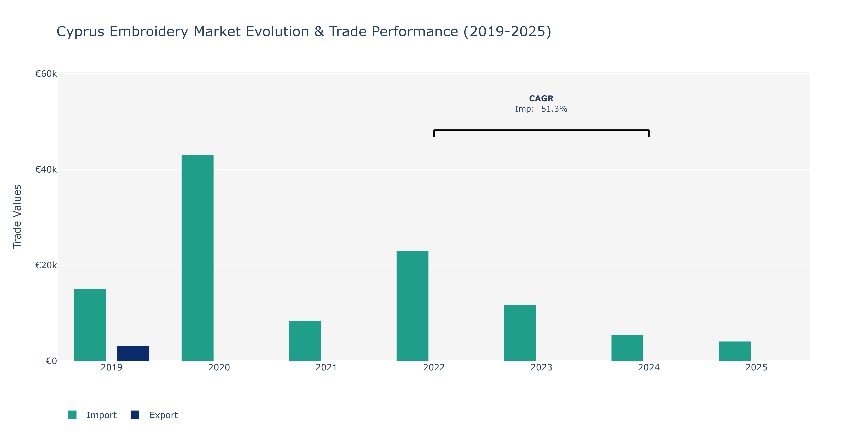The height and width of the screenshot is (434, 868).
Task: Select the 2022 Import bar
Action: click(412, 306)
